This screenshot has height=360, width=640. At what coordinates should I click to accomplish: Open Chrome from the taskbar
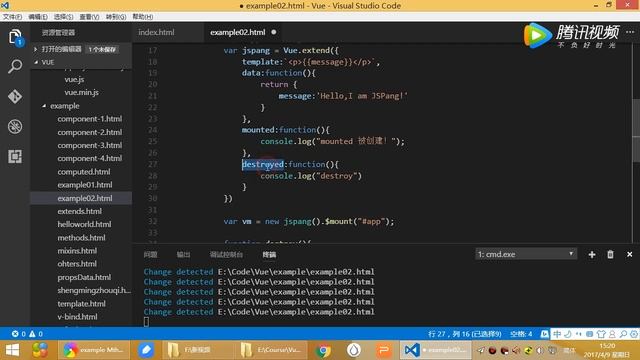click(x=323, y=350)
